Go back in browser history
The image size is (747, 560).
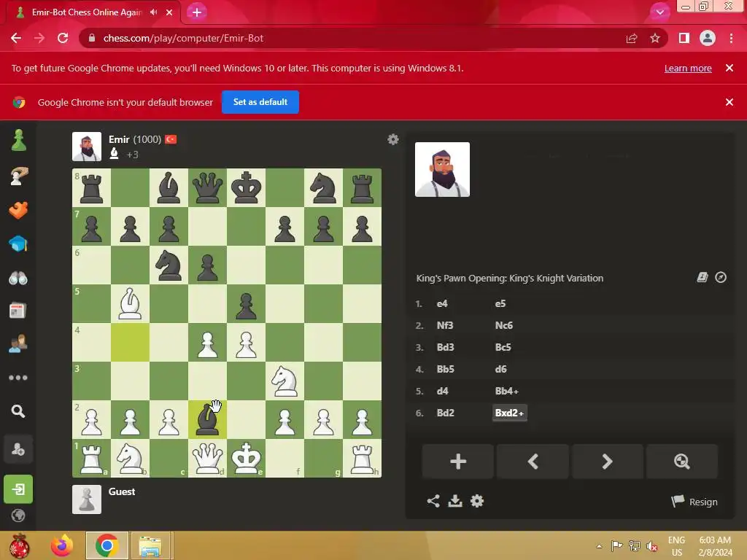(x=16, y=38)
